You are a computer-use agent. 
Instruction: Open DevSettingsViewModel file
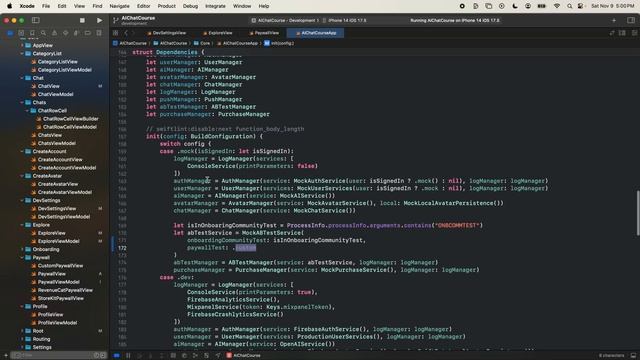tap(64, 217)
